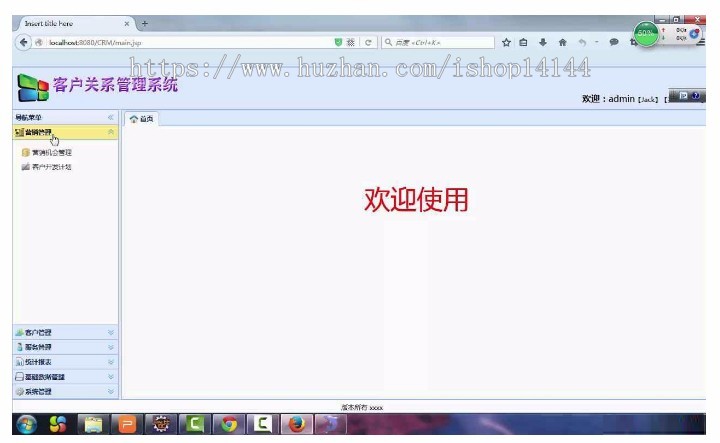Click the [Jack] name next to admin
Viewport: 720px width, 443px height.
tap(647, 100)
